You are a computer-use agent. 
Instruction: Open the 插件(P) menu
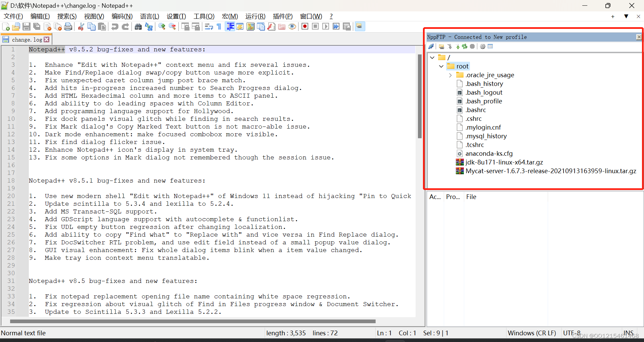click(283, 16)
